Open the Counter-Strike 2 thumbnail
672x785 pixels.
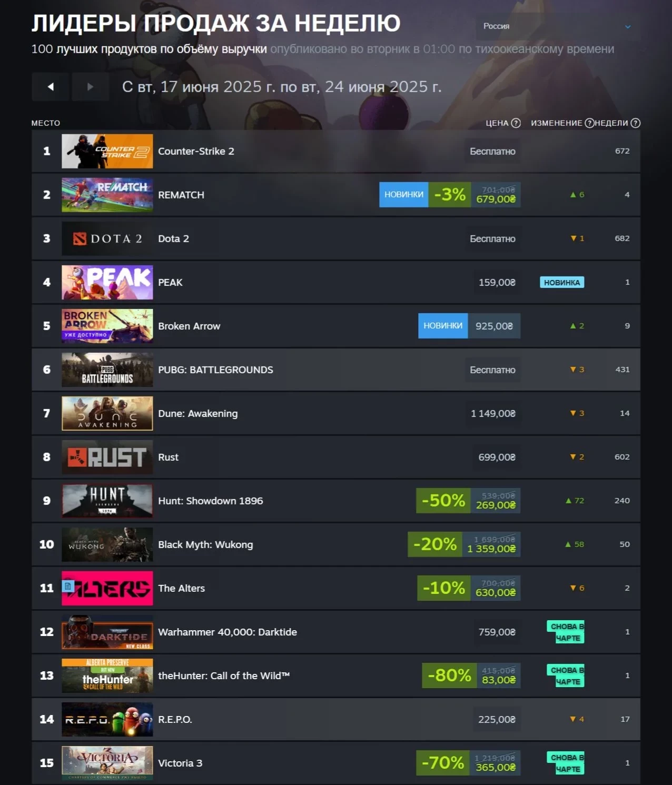click(107, 152)
